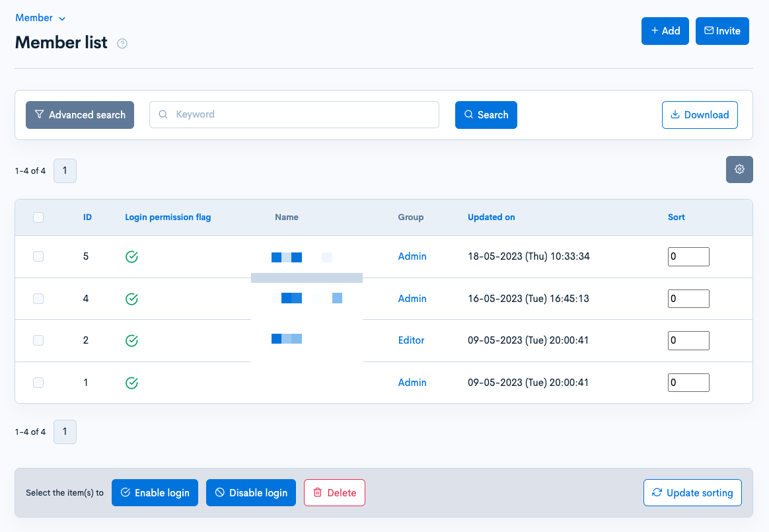Viewport: 769px width, 532px height.
Task: Open the name link for member ID 4
Action: 307,298
